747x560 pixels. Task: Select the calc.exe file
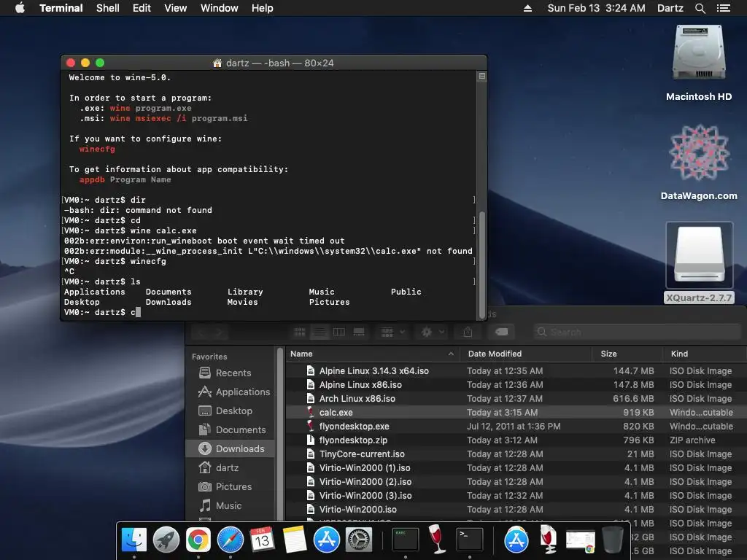click(x=516, y=413)
